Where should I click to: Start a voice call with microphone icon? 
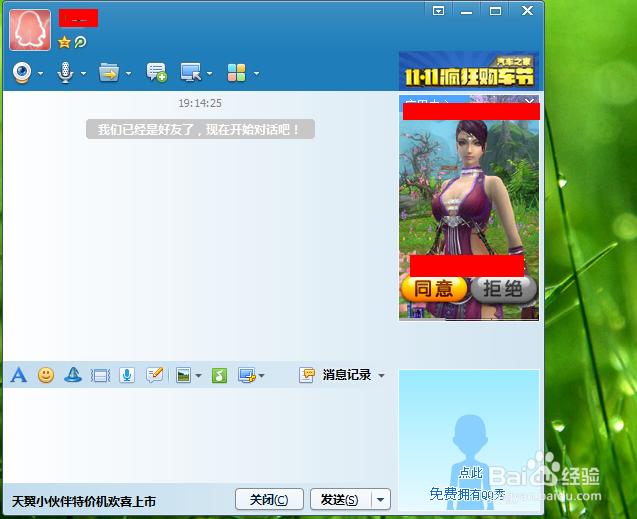[x=65, y=73]
